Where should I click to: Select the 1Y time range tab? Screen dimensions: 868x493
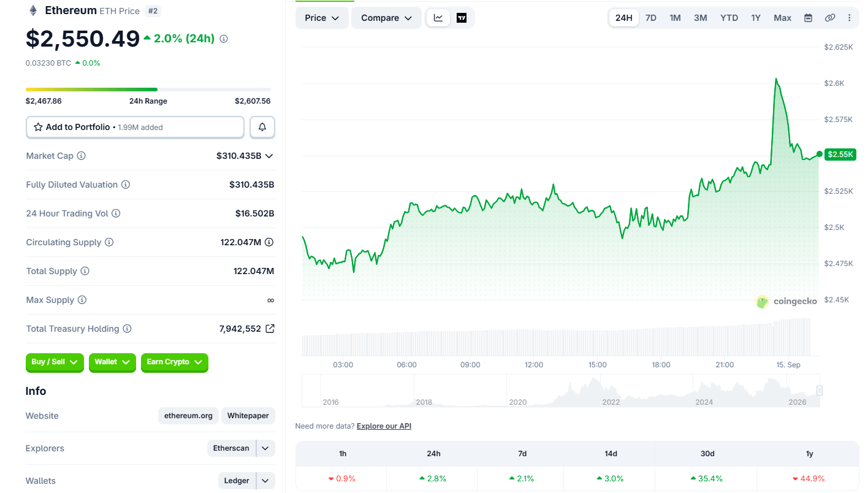point(756,18)
